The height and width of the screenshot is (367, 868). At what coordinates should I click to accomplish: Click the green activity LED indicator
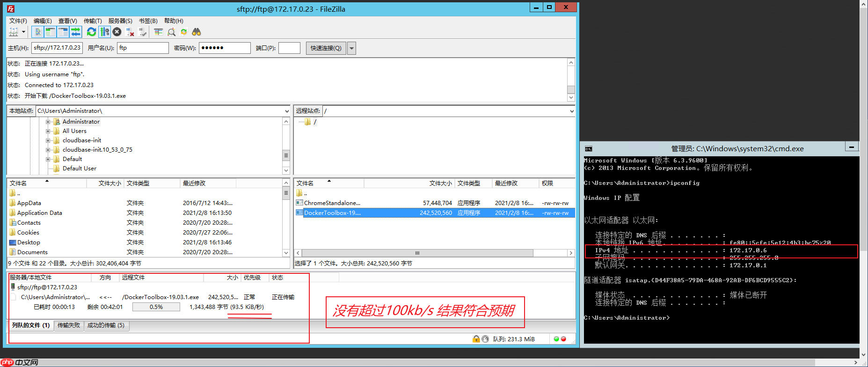[x=556, y=339]
